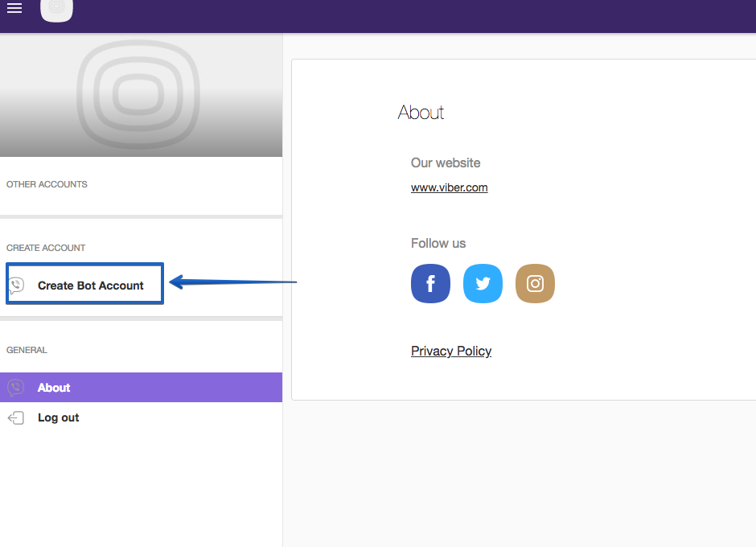The height and width of the screenshot is (547, 756).
Task: Click the Viber icon beside Create Bot Account
Action: point(16,286)
